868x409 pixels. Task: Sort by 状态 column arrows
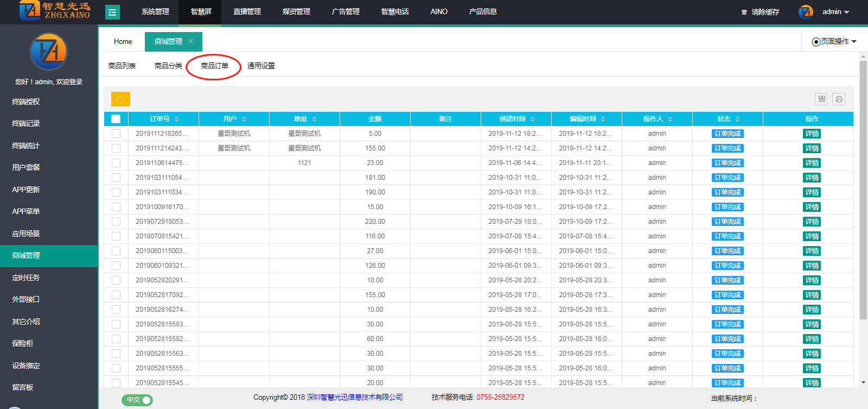point(738,119)
